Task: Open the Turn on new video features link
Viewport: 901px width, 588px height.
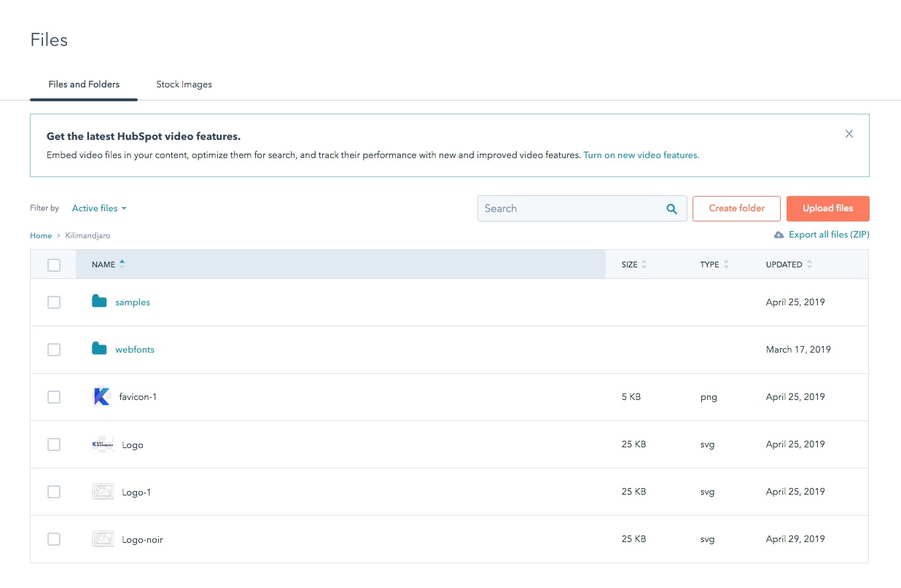Action: (641, 154)
